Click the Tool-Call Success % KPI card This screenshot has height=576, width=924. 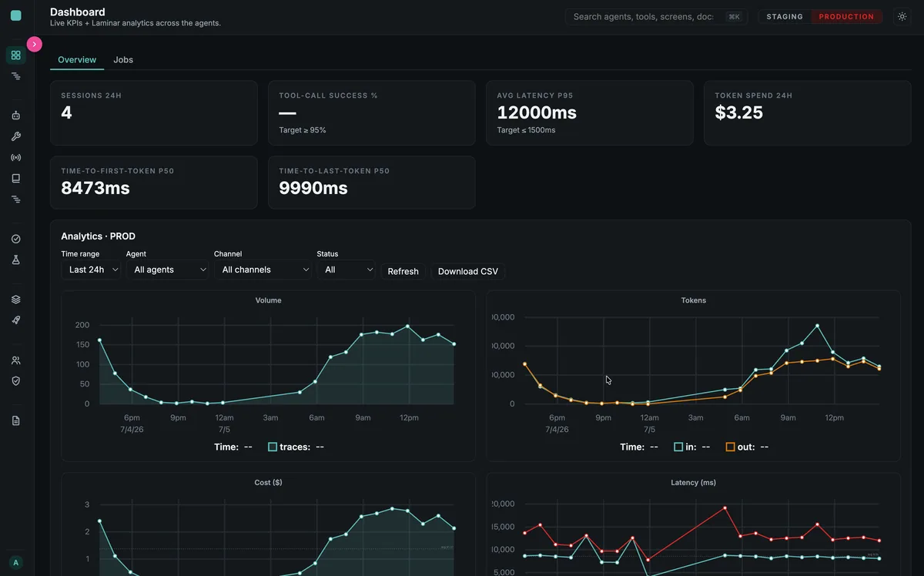(x=372, y=113)
